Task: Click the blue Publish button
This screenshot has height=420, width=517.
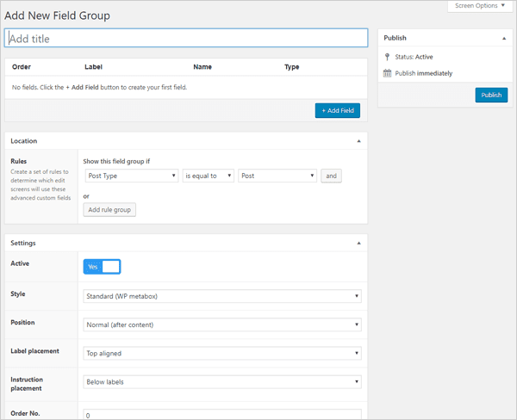Action: coord(491,96)
